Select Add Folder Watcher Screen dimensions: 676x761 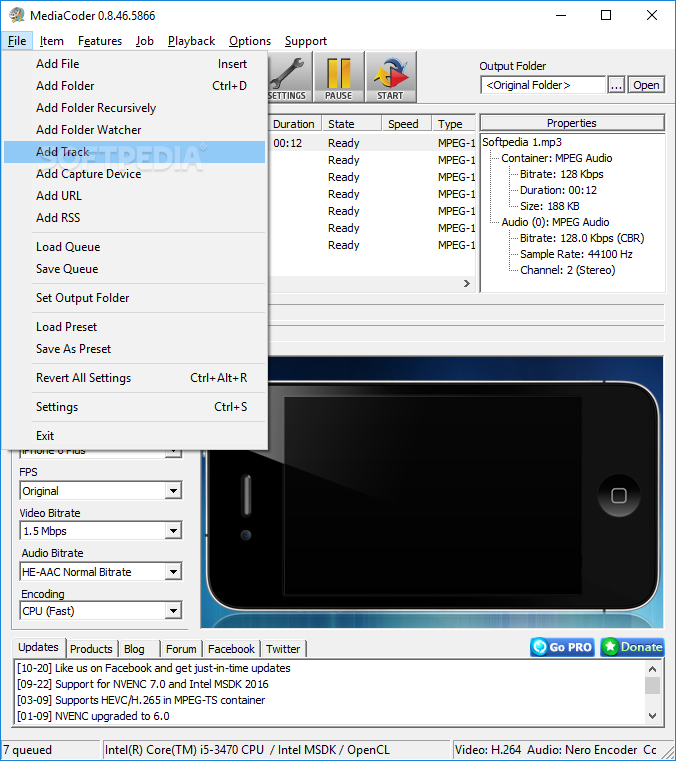tap(134, 130)
